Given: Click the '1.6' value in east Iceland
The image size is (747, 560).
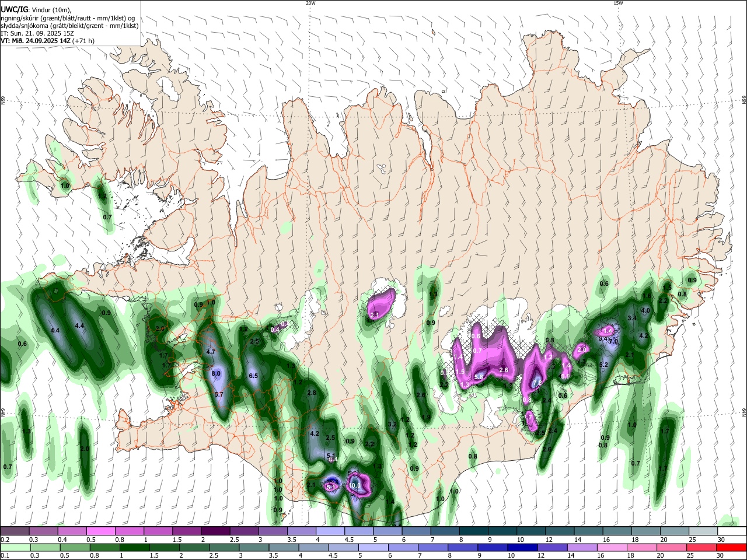Looking at the screenshot, I should 646,296.
